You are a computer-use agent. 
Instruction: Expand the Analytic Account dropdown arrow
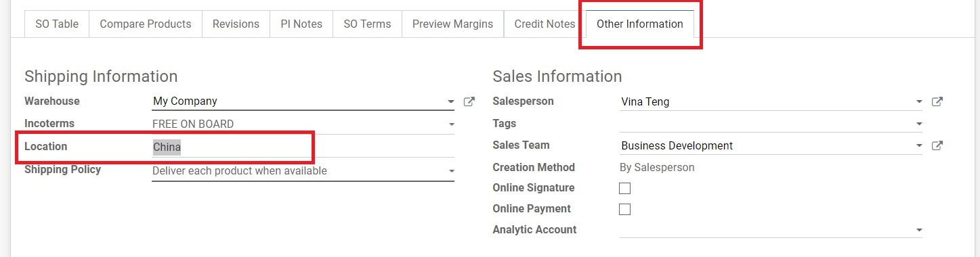tap(919, 231)
